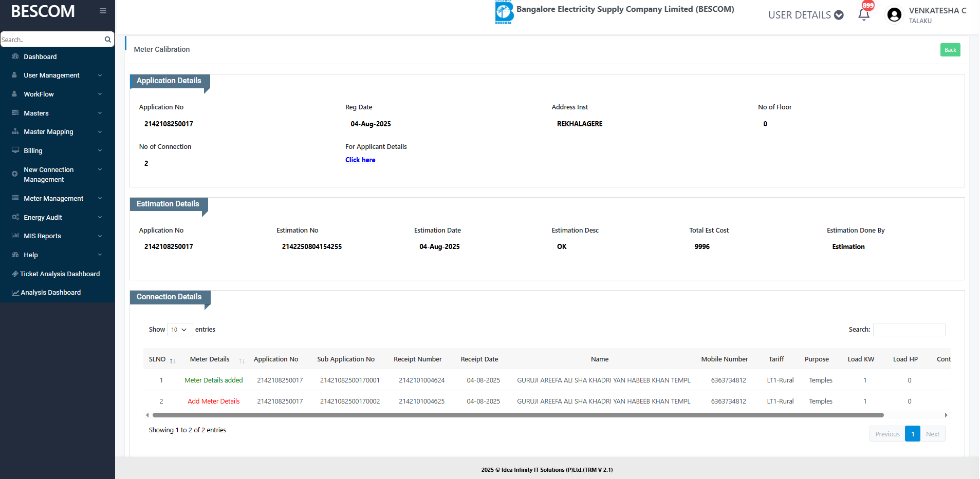Click the BESCOM logo in header
This screenshot has height=479, width=980.
(504, 12)
